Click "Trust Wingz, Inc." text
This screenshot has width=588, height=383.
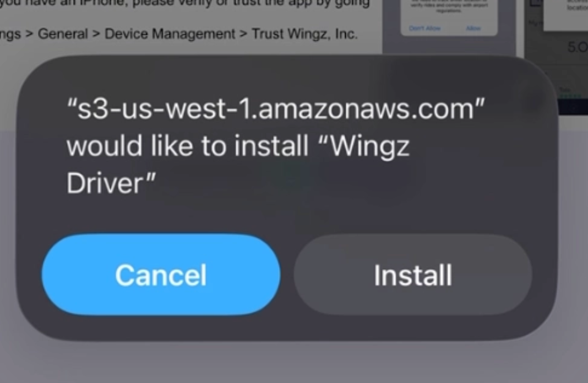click(304, 34)
